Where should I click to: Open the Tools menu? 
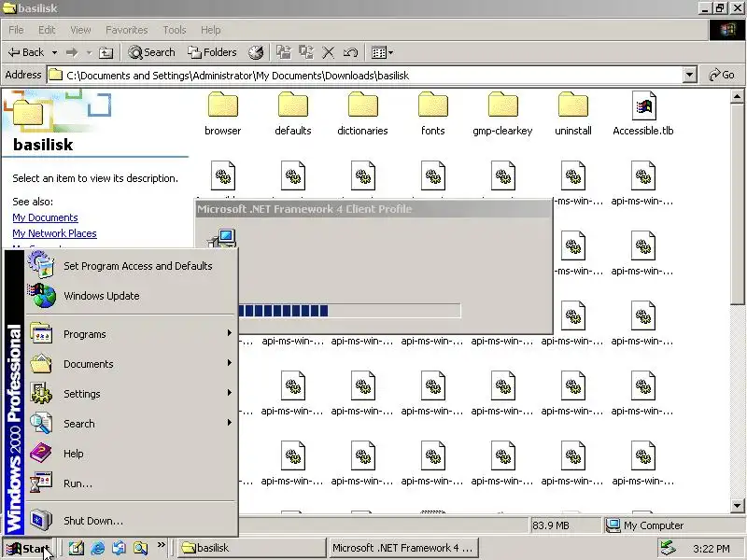click(x=175, y=30)
